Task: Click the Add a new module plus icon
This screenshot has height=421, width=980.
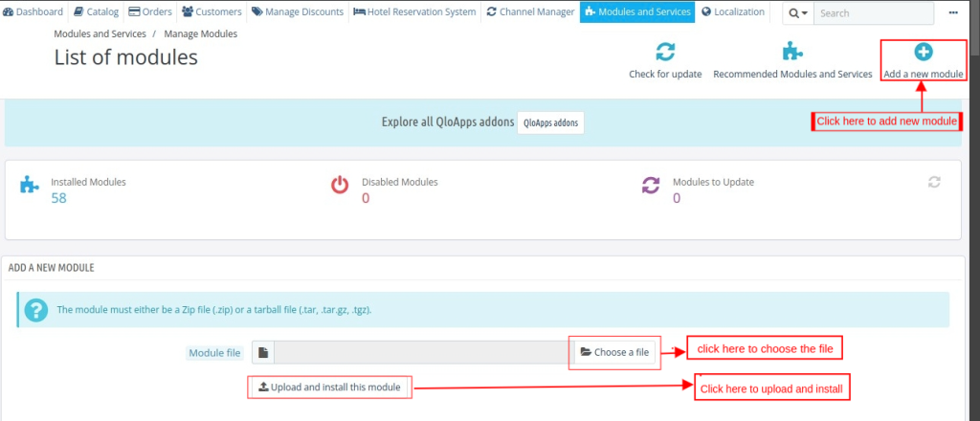Action: click(924, 52)
